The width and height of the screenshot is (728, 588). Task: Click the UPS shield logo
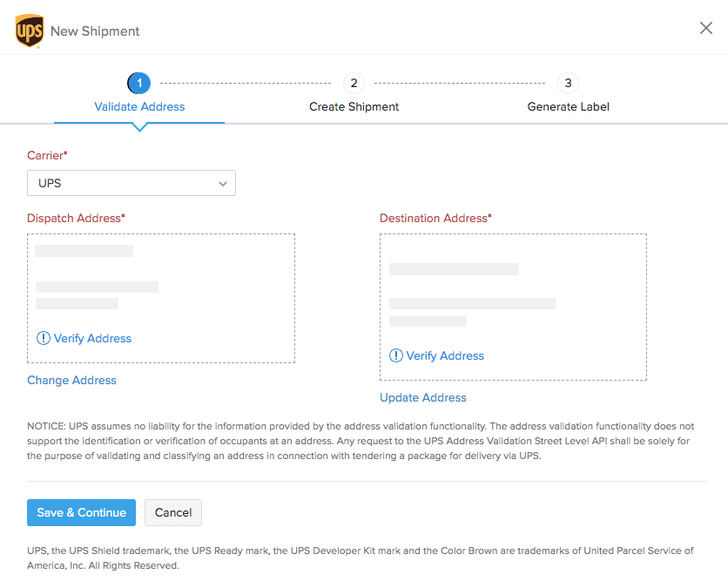pos(30,30)
